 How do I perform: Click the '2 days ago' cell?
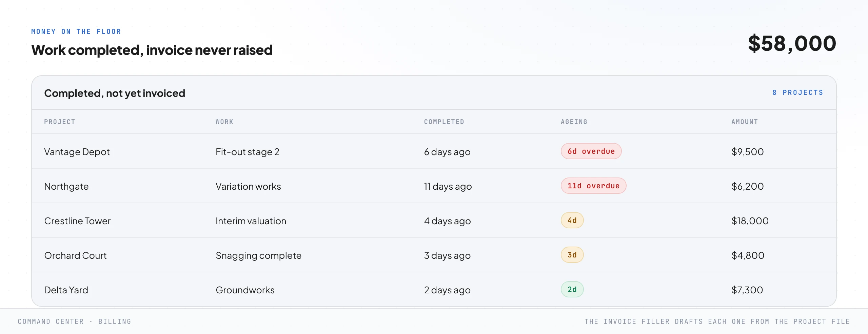[x=447, y=290]
